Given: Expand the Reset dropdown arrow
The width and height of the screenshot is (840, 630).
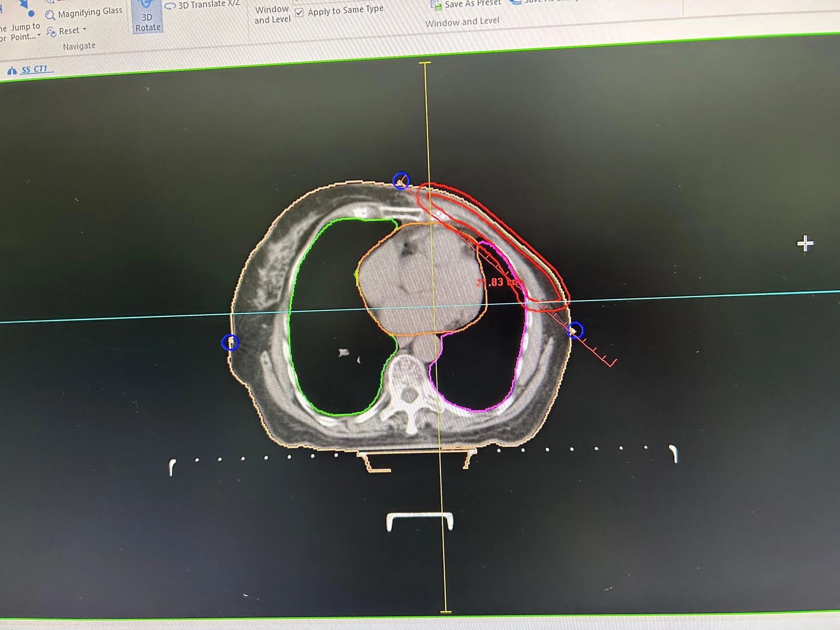Looking at the screenshot, I should (x=84, y=29).
